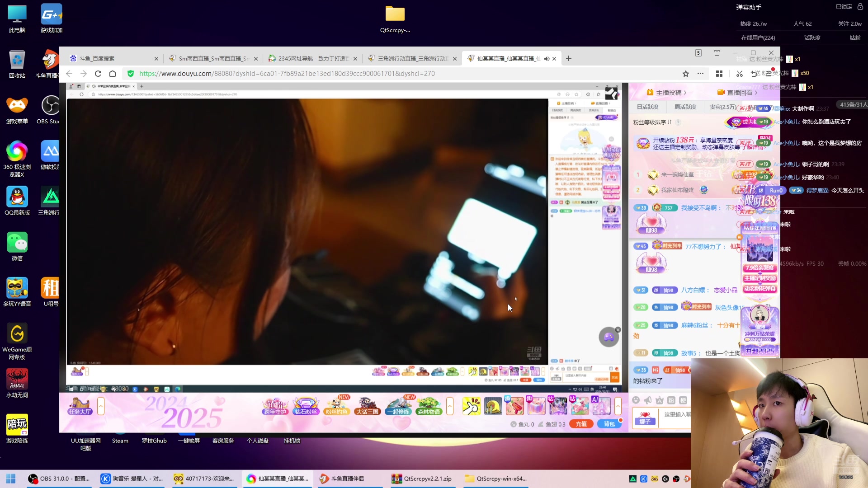This screenshot has height=488, width=868.
Task: Open 回收站 recycle bin on the desktop
Action: click(x=17, y=64)
